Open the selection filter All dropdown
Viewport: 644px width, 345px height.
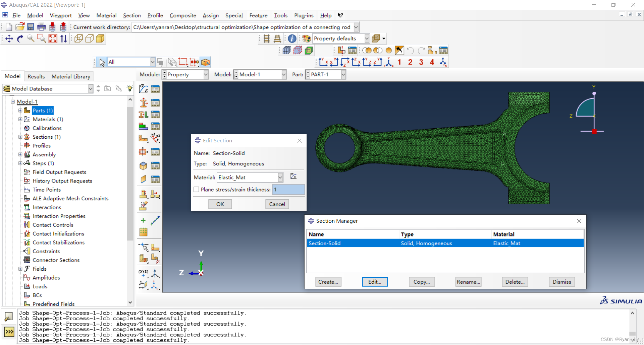[x=153, y=62]
